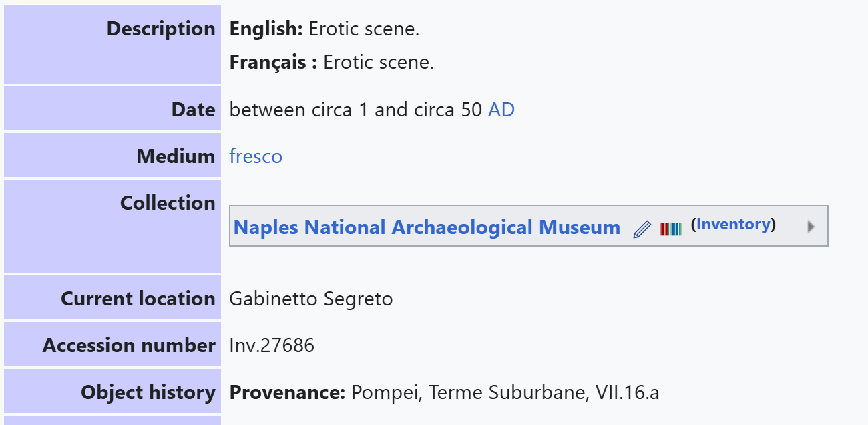Select the Current location label

[x=138, y=299]
